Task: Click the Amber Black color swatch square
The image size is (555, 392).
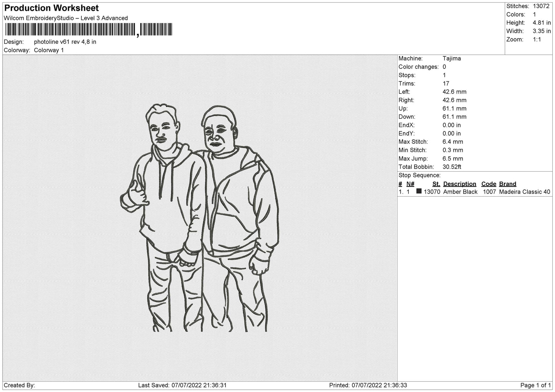Action: (419, 191)
